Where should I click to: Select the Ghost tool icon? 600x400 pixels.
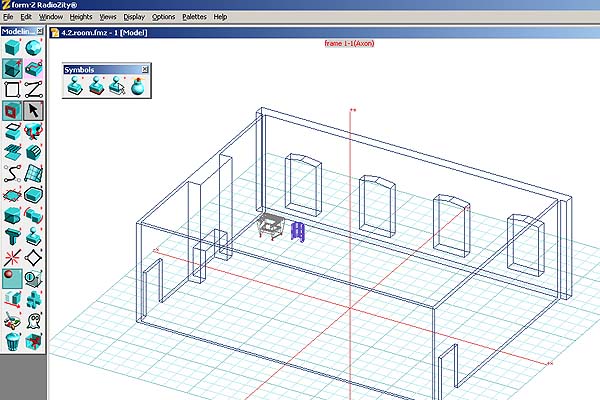click(x=36, y=320)
